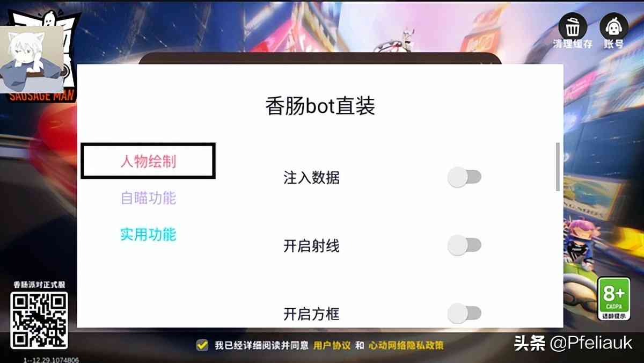Click the 账号 label
Image resolution: width=644 pixels, height=363 pixels.
pyautogui.click(x=614, y=45)
